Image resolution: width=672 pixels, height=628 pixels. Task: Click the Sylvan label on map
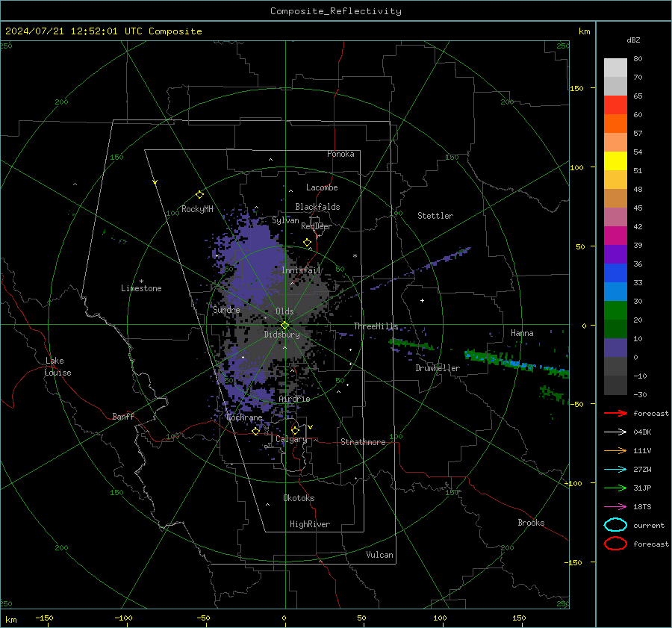click(x=285, y=220)
